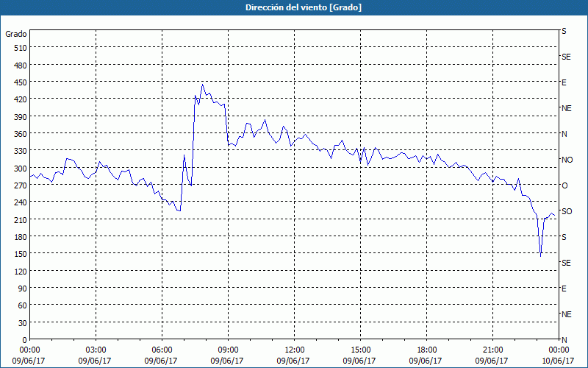This screenshot has height=368, width=588.
Task: Select the "O" compass label on the right axis
Action: [x=564, y=185]
